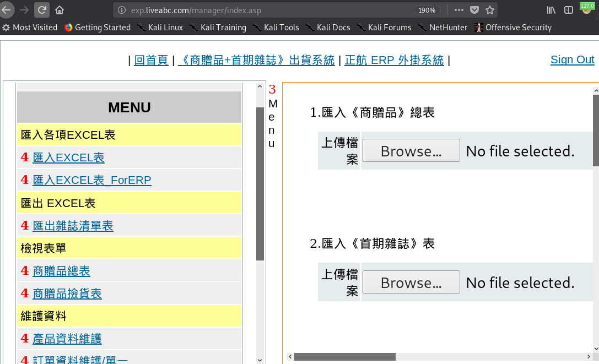Click the 檢視表單 section header
Screen dimensions: 599x364
(129, 248)
